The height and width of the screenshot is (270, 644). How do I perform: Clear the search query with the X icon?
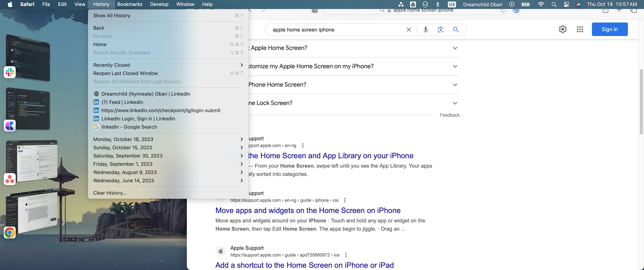pyautogui.click(x=408, y=29)
